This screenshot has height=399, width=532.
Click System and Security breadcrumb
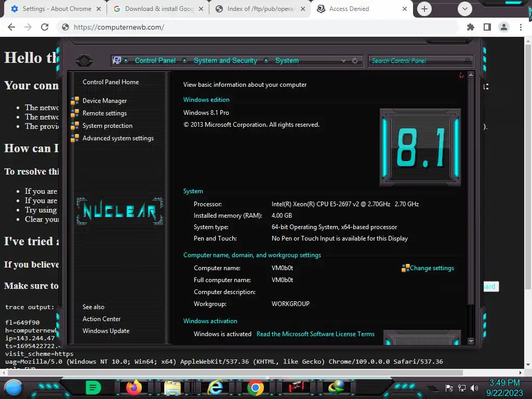(x=225, y=60)
